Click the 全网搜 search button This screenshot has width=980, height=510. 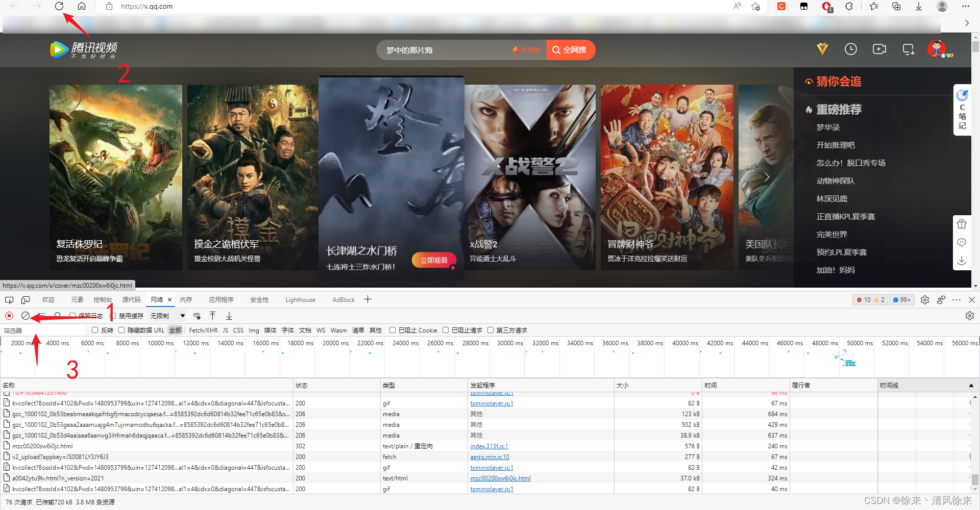(x=571, y=50)
